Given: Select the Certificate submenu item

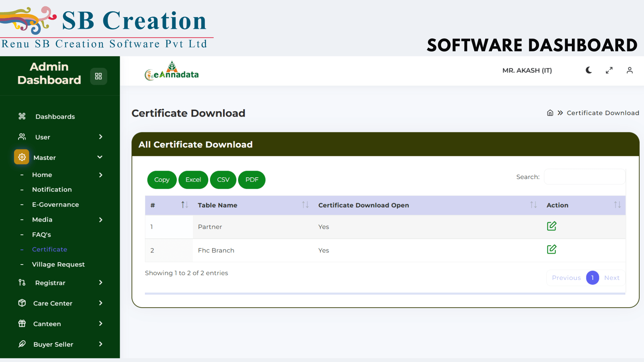Looking at the screenshot, I should [50, 250].
